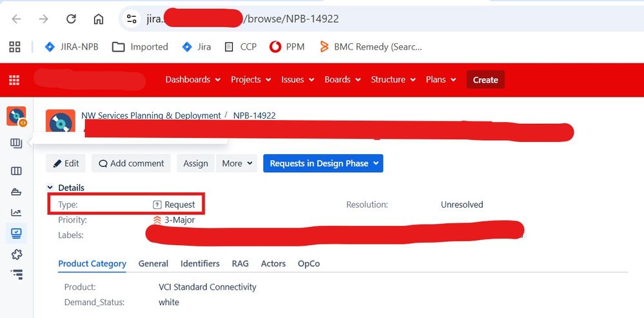Switch to the Actors tab
This screenshot has height=318, width=644.
[273, 264]
